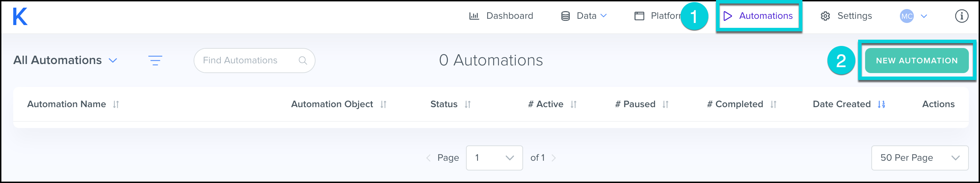Click the info circle icon
This screenshot has width=980, height=183.
(961, 16)
